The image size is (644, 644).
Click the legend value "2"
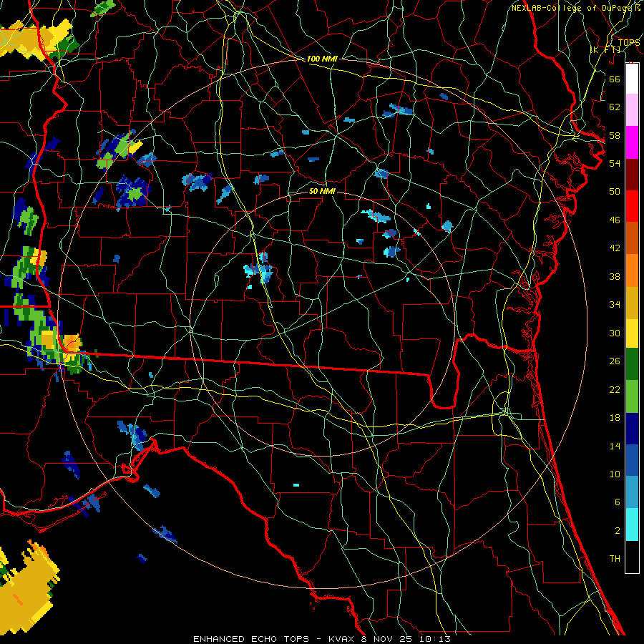tap(617, 531)
